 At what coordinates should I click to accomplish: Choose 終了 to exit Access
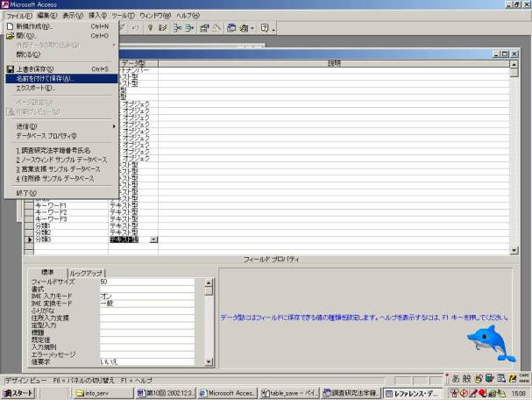[x=61, y=193]
